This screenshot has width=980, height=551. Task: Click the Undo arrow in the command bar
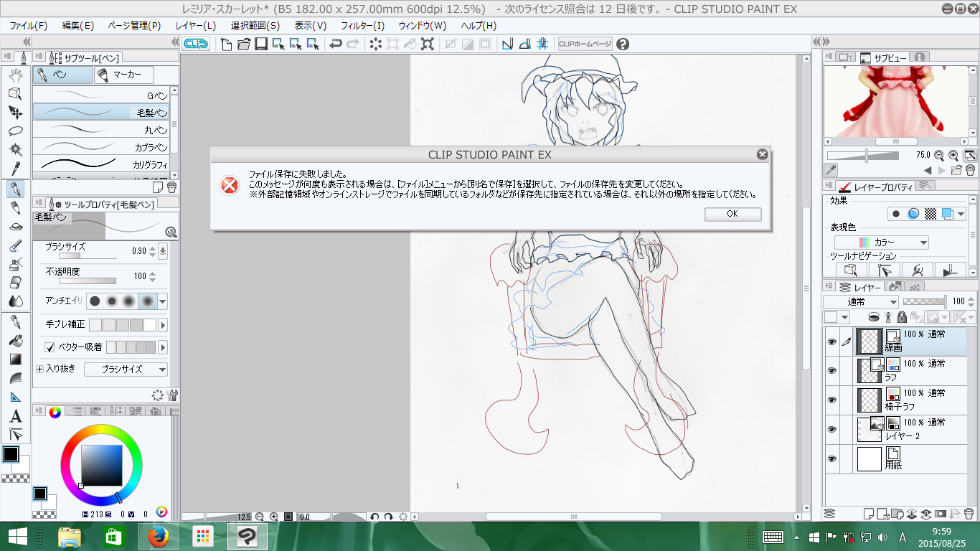click(x=335, y=44)
